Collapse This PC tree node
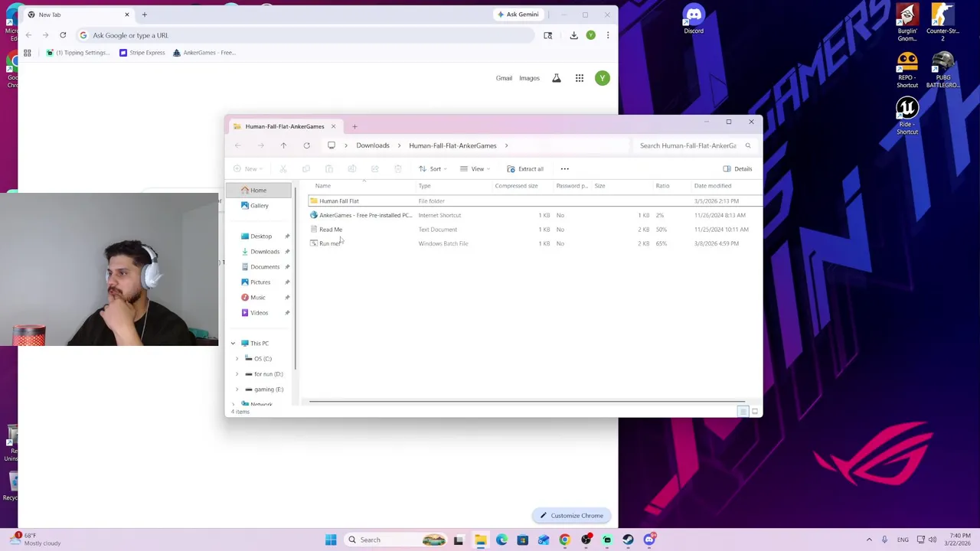 point(234,344)
